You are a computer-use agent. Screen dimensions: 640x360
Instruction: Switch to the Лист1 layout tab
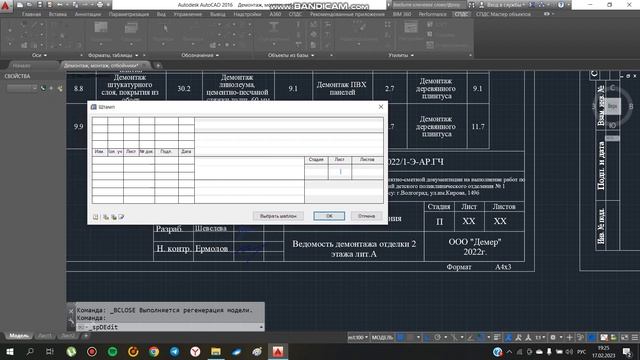[45, 336]
